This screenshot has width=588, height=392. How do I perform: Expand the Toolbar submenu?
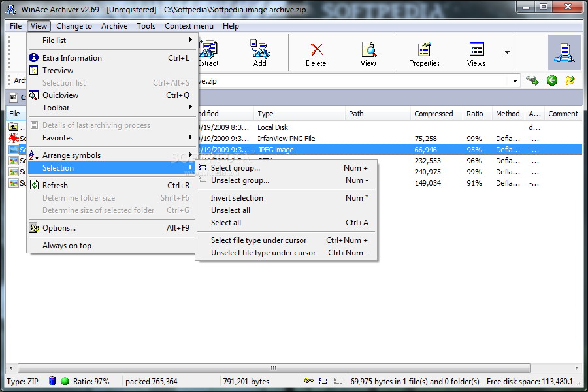(111, 108)
